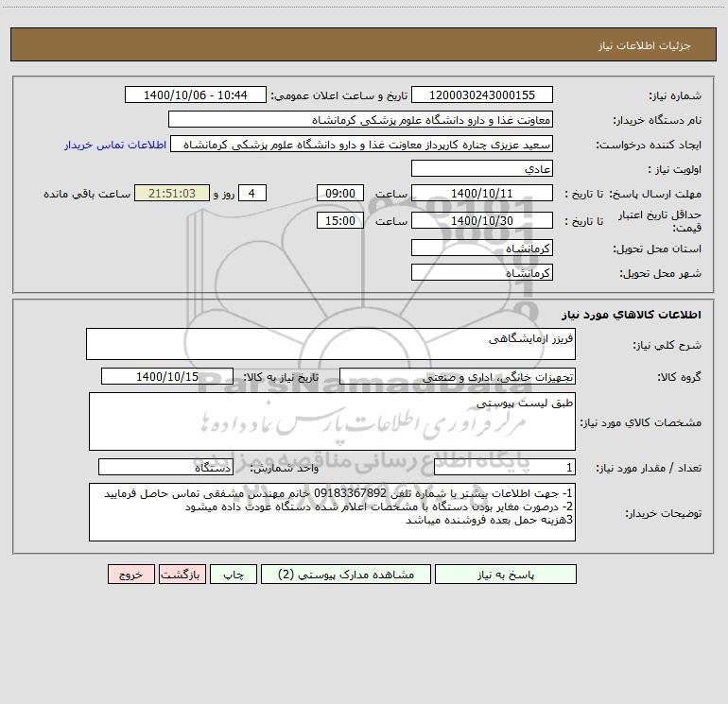The width and height of the screenshot is (728, 704).
Task: Click the جزئیات اطلاعات نیاز header title
Action: click(x=645, y=45)
